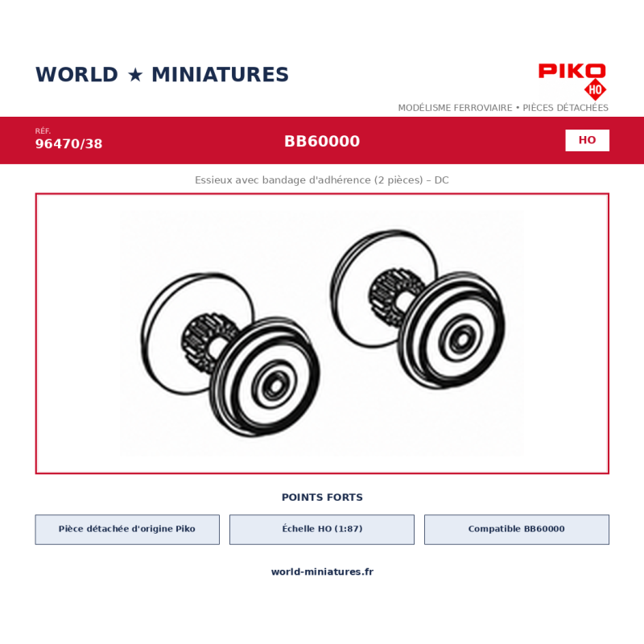Click the right wheelset in the product drawing
Viewport: 644px width, 644px height.
[418, 309]
